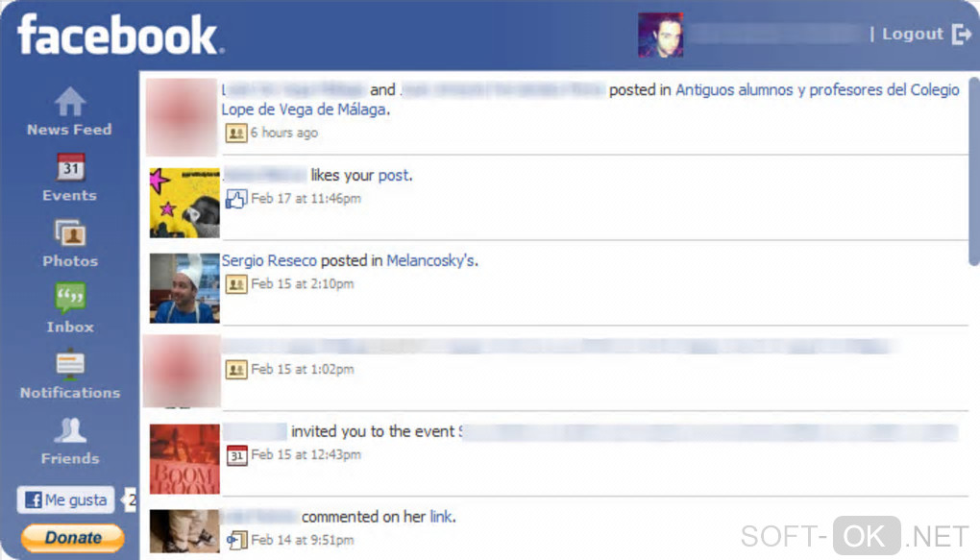980x560 pixels.
Task: Open the Friends icon in sidebar
Action: pos(70,430)
